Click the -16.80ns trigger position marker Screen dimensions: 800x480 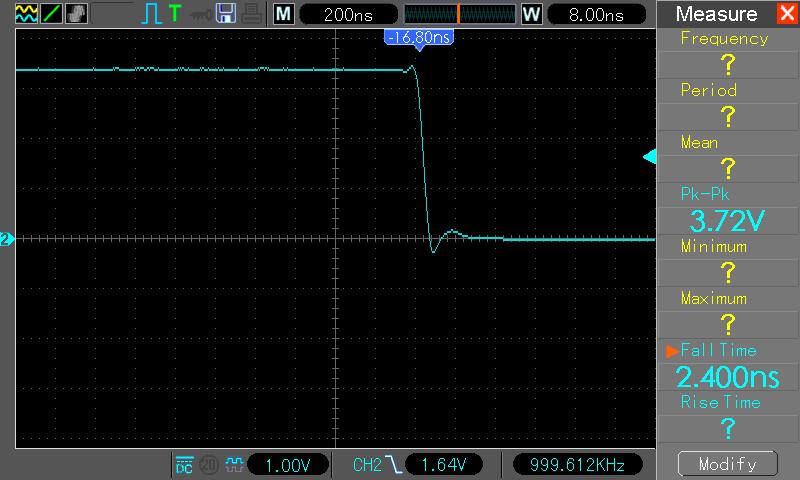pos(419,40)
